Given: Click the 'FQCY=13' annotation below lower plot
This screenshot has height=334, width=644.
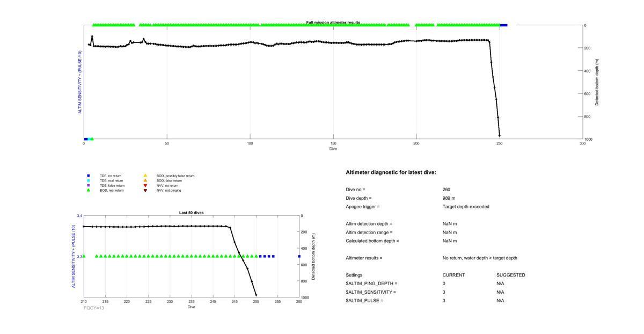Looking at the screenshot, I should [94, 308].
